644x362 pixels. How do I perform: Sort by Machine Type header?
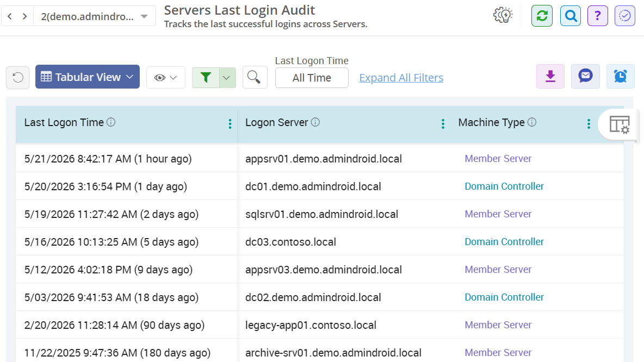click(491, 122)
